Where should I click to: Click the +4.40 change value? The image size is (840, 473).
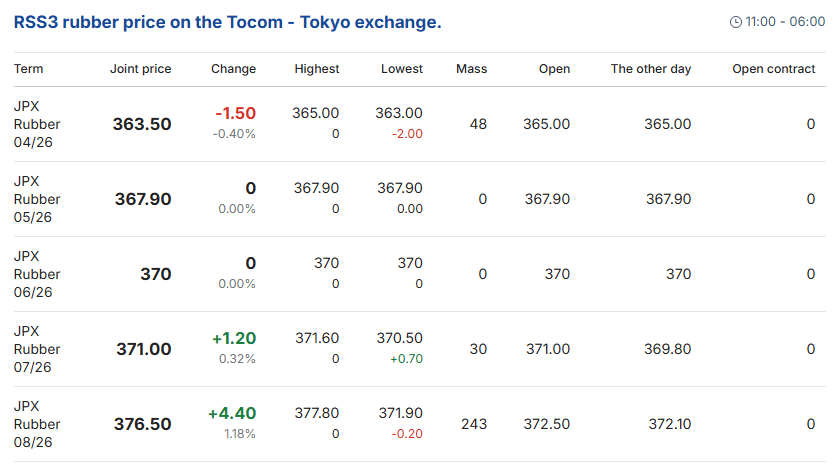click(x=232, y=413)
